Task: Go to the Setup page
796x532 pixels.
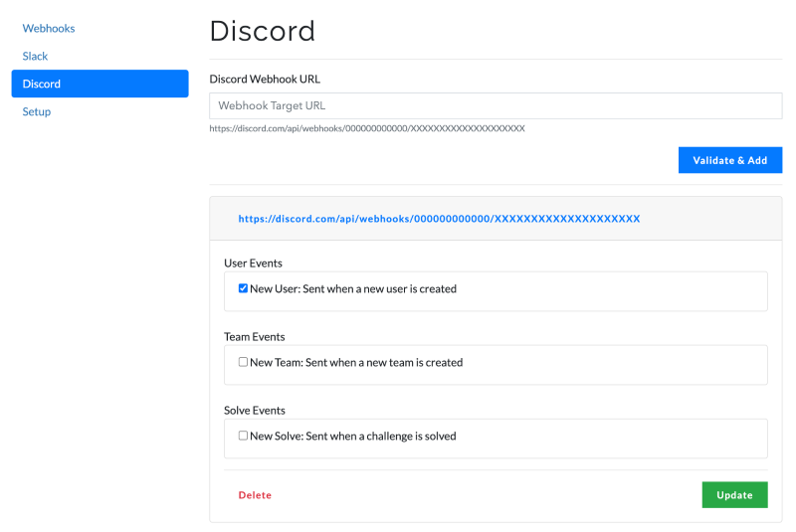Action: (37, 111)
